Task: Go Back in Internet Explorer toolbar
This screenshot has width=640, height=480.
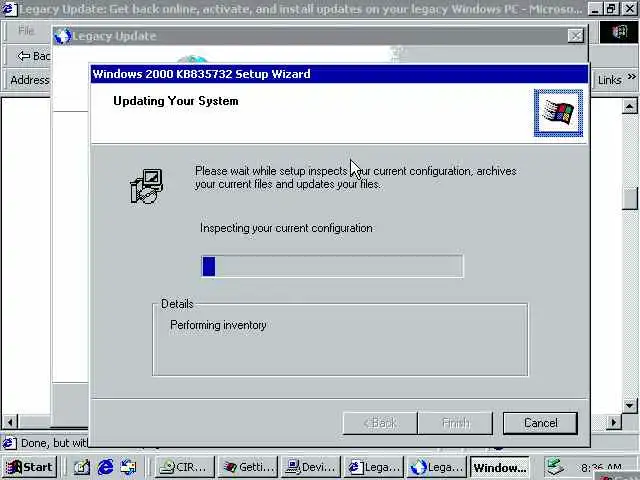Action: click(33, 56)
